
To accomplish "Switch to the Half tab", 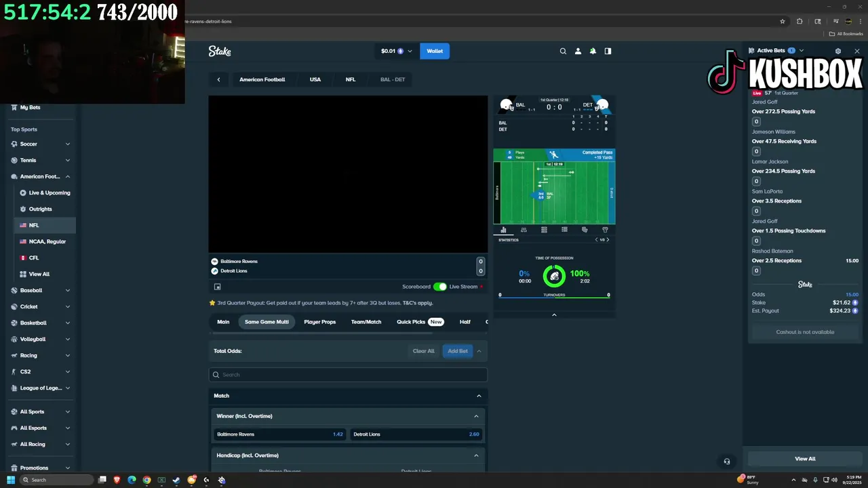I will (x=465, y=322).
